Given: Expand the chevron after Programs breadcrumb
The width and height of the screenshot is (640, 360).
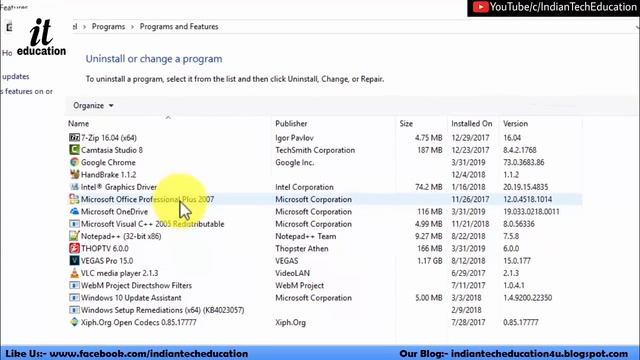Looking at the screenshot, I should click(132, 27).
